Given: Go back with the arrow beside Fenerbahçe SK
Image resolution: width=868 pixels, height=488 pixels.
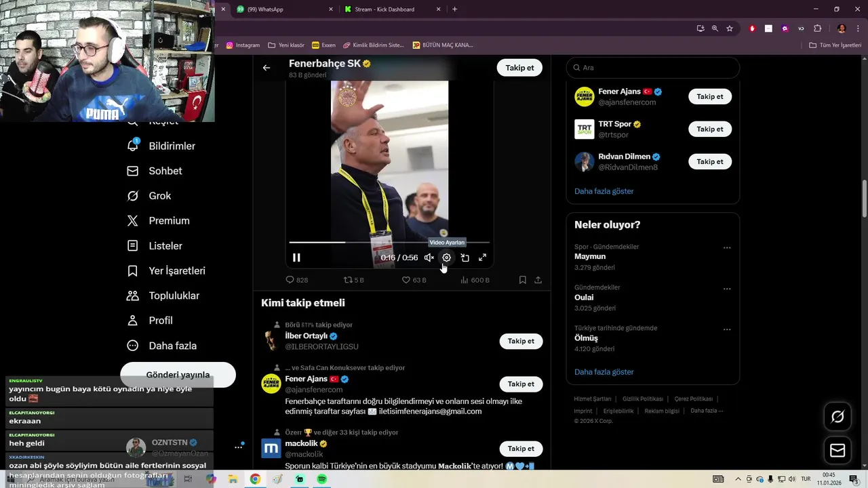Looking at the screenshot, I should tap(267, 68).
